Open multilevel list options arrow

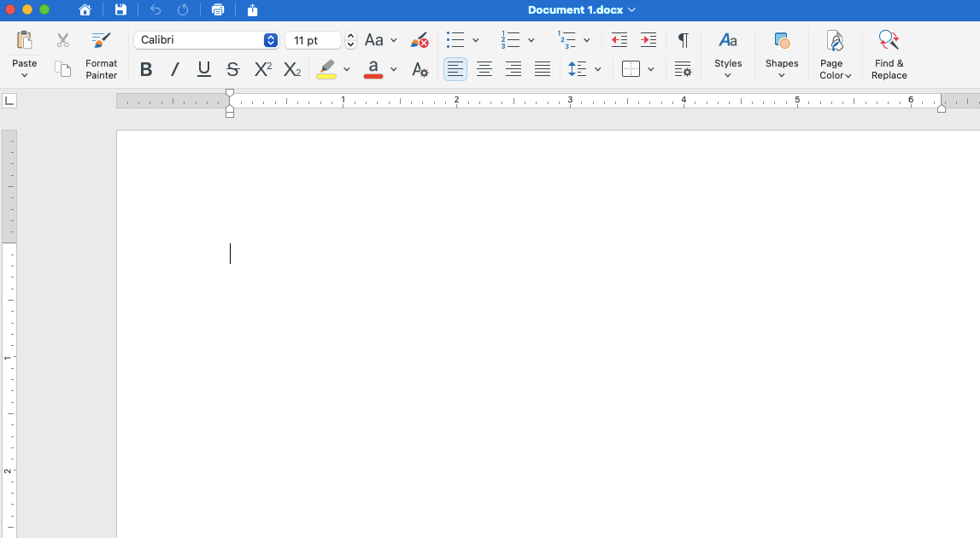587,40
